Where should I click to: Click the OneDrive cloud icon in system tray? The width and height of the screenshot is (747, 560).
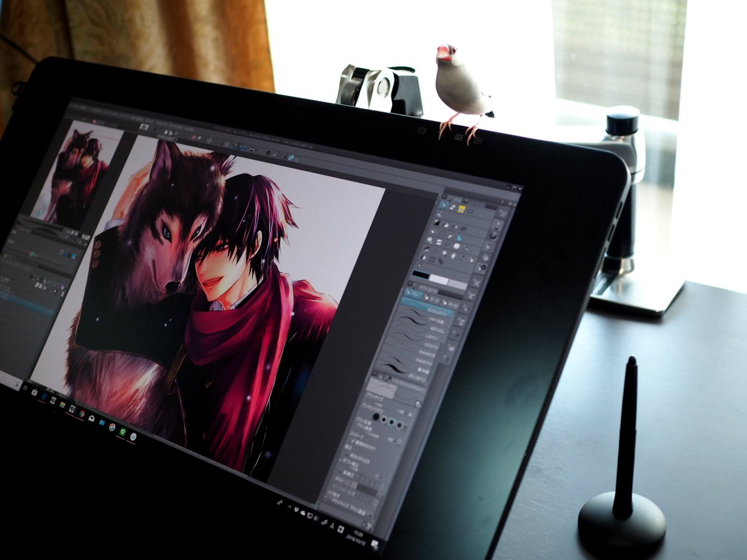click(303, 513)
